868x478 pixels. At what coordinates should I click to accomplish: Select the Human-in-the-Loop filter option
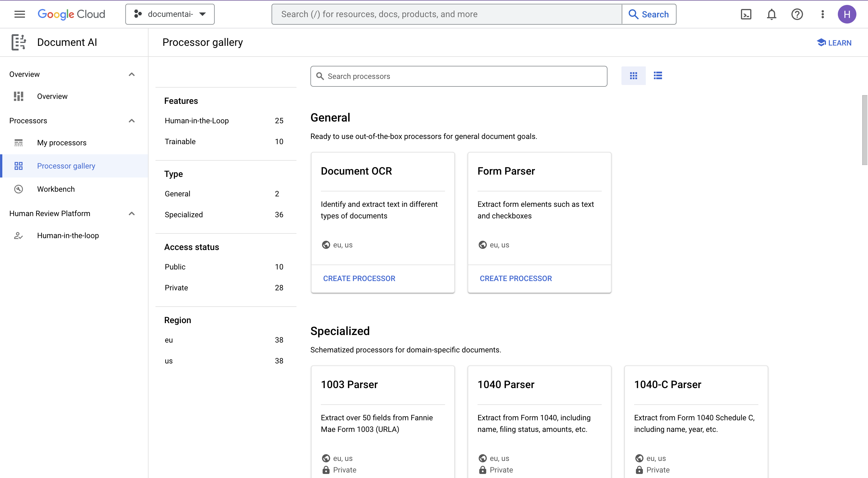(197, 121)
